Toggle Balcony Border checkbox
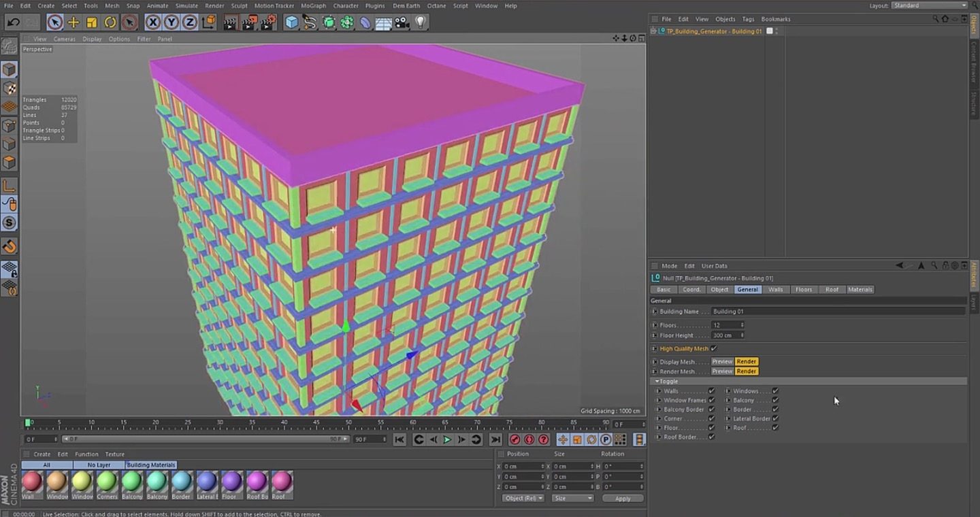This screenshot has height=517, width=980. coord(711,410)
